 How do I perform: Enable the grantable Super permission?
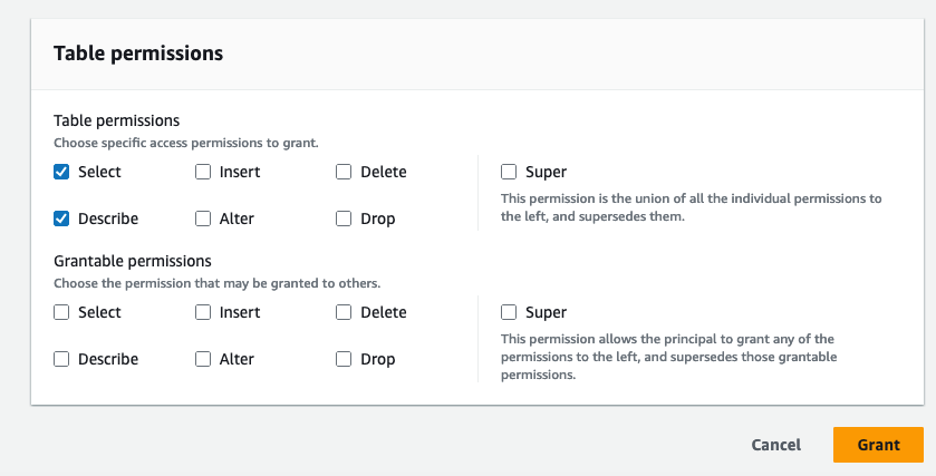tap(509, 312)
